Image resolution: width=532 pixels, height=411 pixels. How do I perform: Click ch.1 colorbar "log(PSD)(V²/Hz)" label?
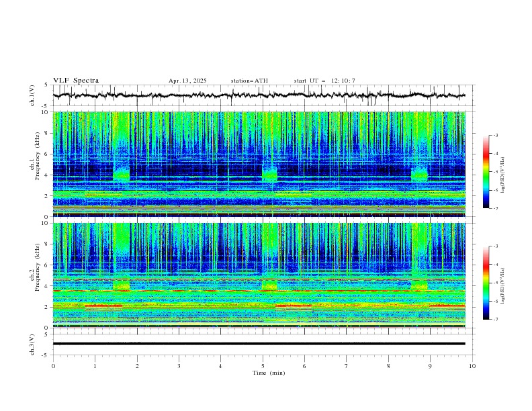tap(504, 175)
